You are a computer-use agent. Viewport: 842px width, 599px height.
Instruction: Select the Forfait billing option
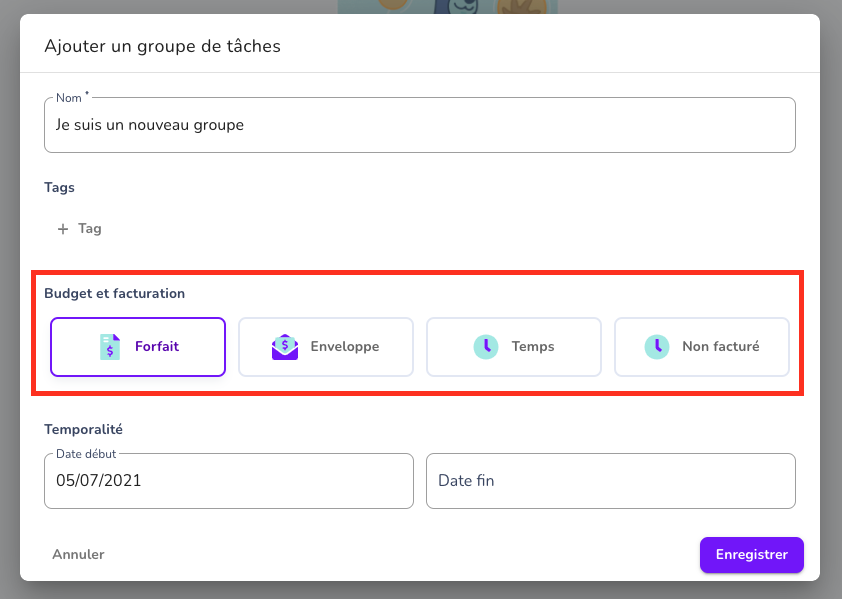tap(138, 347)
